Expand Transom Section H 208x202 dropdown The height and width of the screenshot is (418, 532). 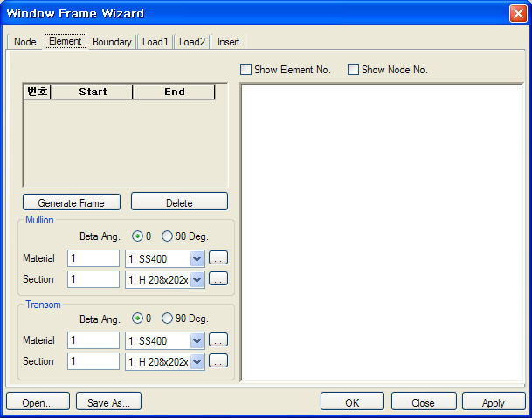click(197, 362)
